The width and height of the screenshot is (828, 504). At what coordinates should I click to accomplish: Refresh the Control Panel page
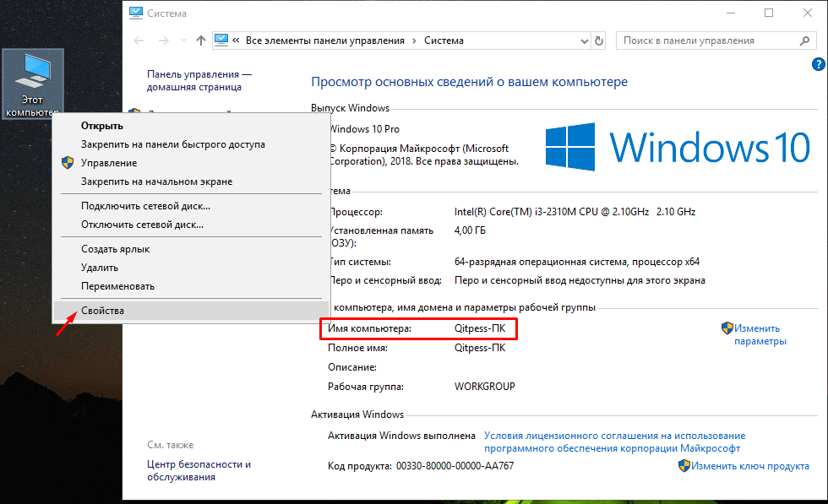[x=599, y=41]
